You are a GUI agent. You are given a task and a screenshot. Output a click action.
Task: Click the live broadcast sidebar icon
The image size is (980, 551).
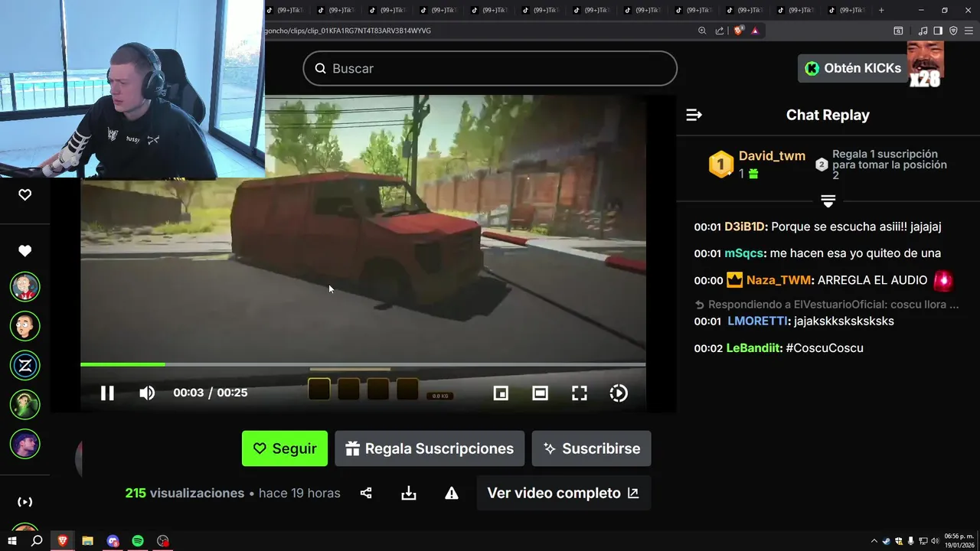click(24, 502)
